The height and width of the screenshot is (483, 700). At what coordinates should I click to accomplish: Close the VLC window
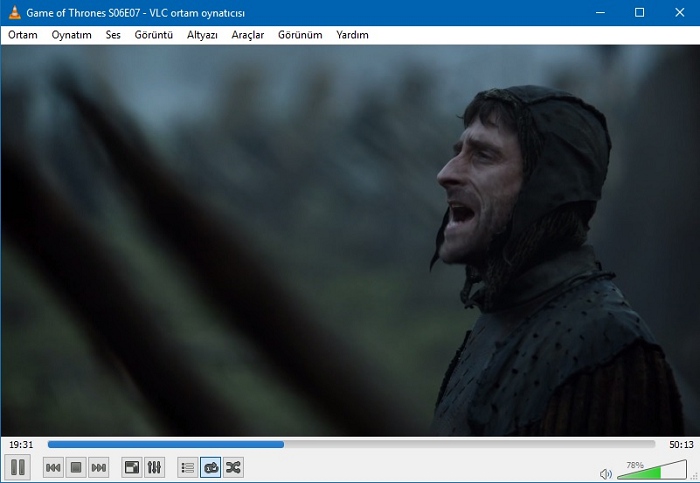679,12
